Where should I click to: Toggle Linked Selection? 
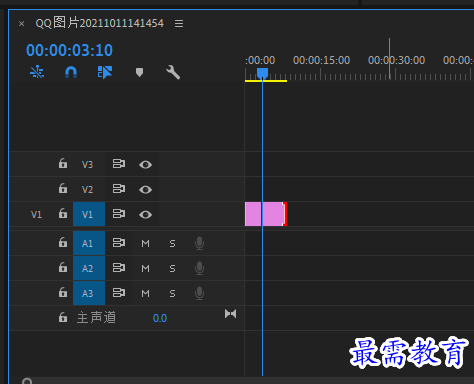click(105, 72)
